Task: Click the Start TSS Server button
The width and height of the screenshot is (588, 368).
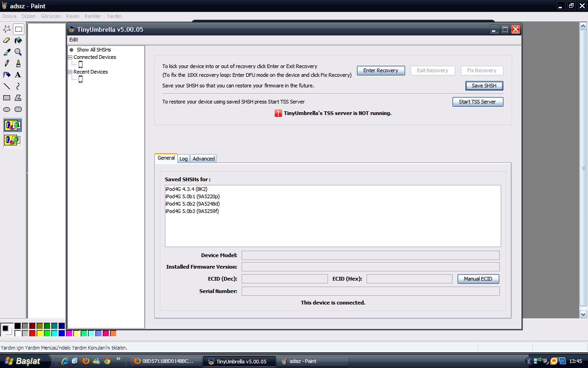Action: click(x=478, y=102)
